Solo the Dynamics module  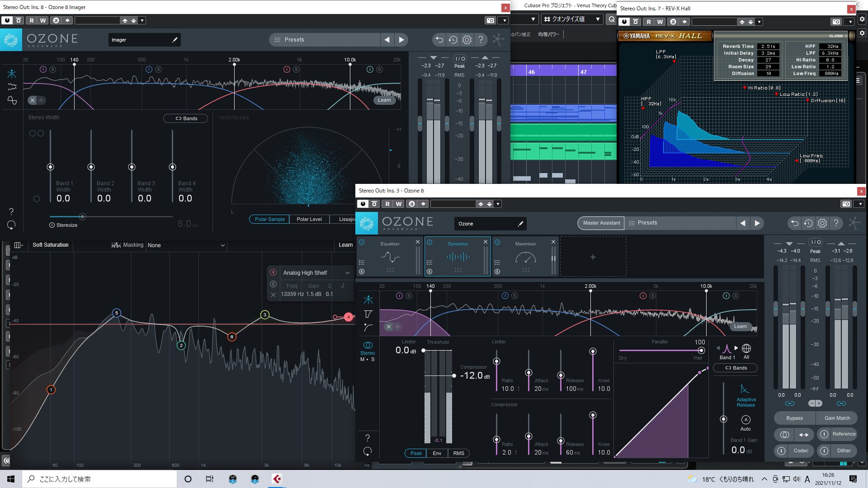[429, 272]
